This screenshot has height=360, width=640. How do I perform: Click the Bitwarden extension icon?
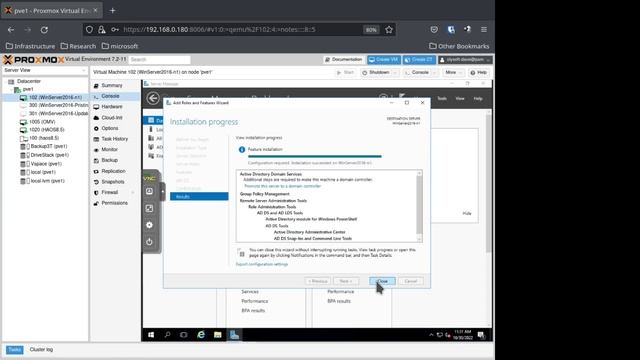[451, 29]
